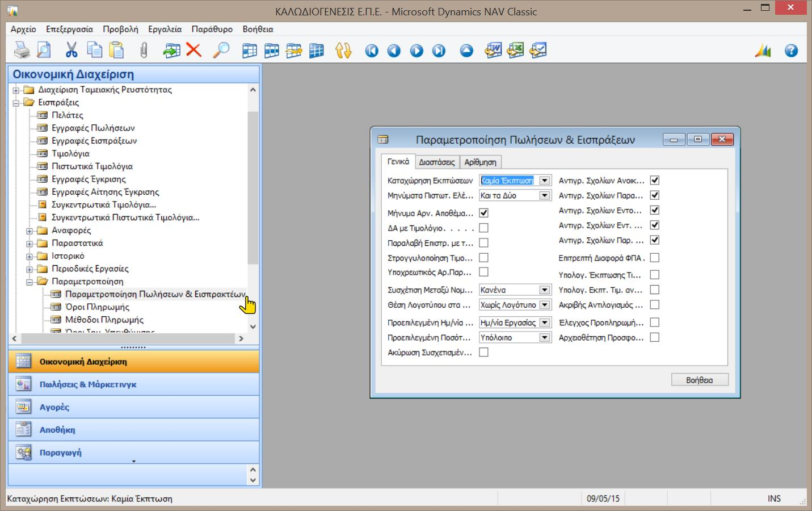
Task: Enable Έλεγχος Προπληρωμής checkbox
Action: [654, 322]
